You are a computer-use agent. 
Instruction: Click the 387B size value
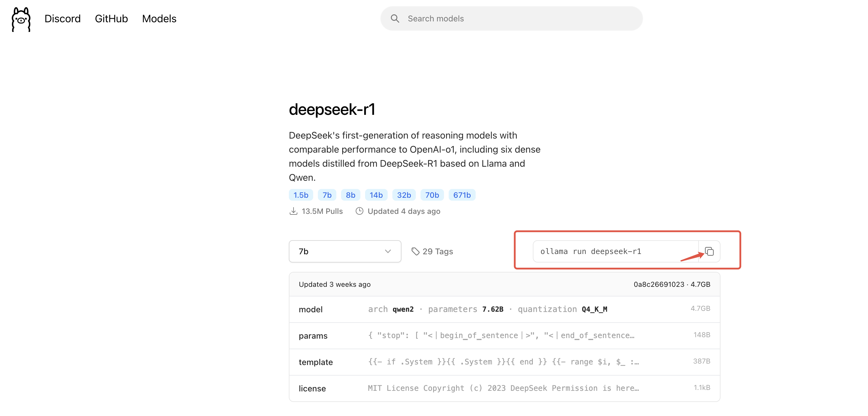[701, 361]
